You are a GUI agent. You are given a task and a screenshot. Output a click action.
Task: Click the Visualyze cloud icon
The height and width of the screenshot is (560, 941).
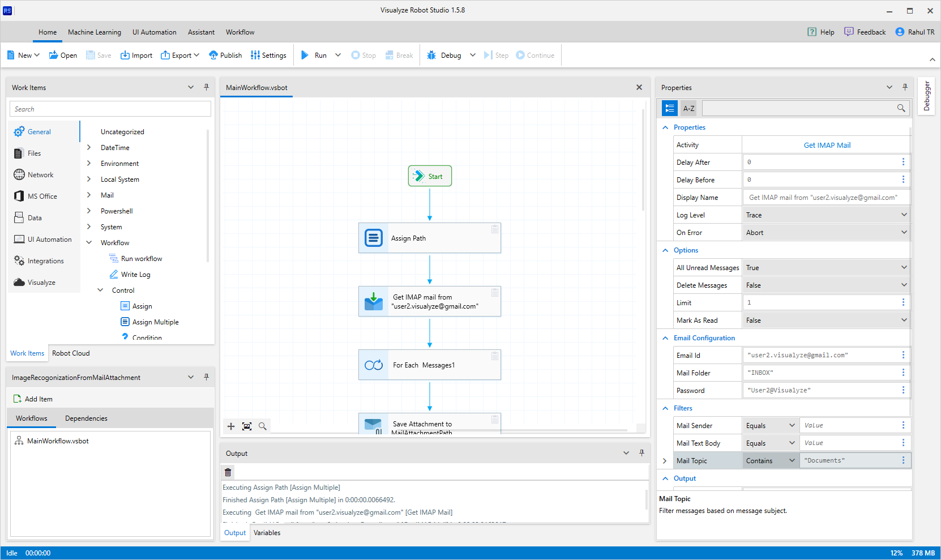[x=19, y=282]
